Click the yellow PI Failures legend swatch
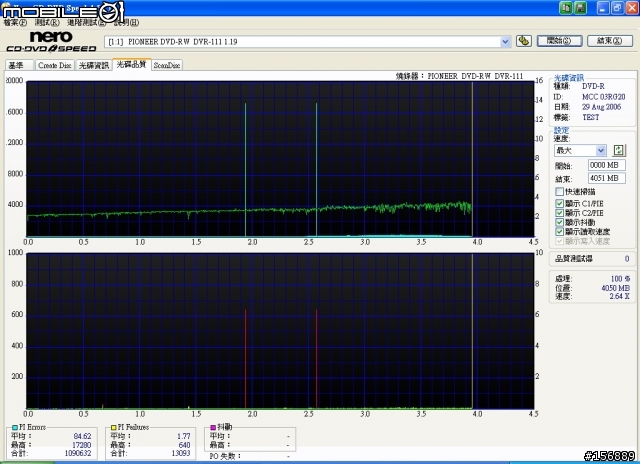Screen dimensions: 640x464 click(x=113, y=427)
